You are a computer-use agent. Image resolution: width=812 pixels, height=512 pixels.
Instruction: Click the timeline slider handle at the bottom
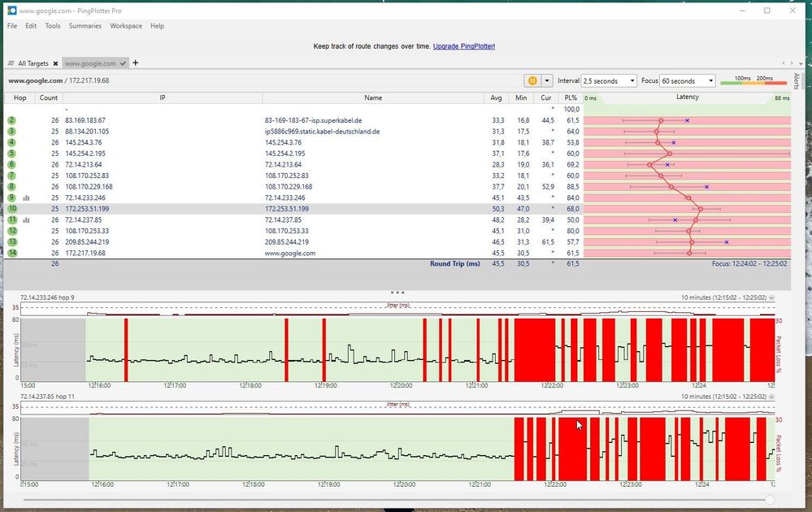coord(770,500)
